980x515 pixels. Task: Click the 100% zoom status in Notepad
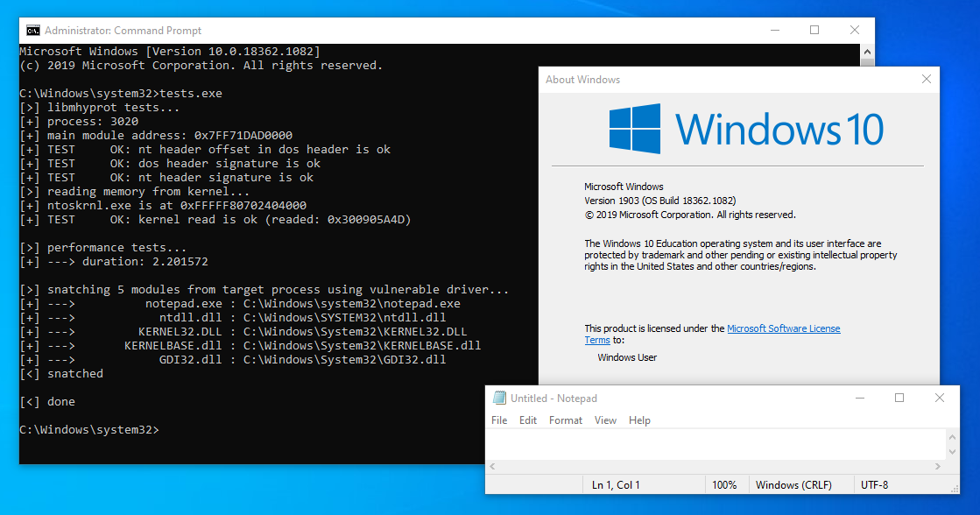tap(724, 485)
